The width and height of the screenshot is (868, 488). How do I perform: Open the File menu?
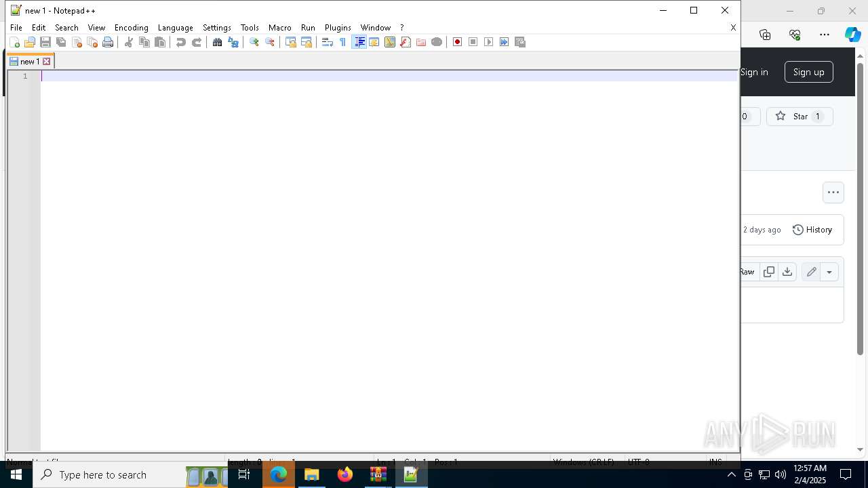16,28
